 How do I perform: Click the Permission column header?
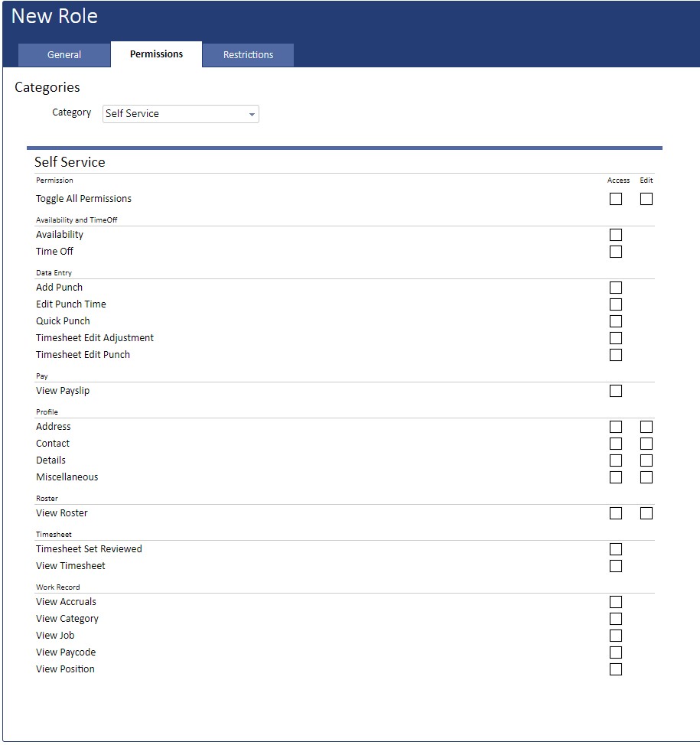[54, 180]
